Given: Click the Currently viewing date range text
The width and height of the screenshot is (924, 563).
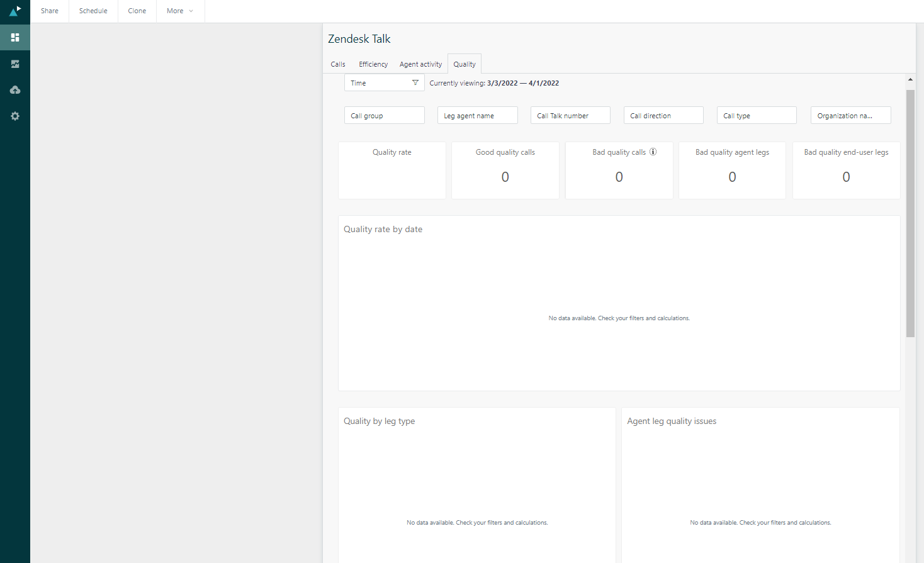Looking at the screenshot, I should pos(494,83).
